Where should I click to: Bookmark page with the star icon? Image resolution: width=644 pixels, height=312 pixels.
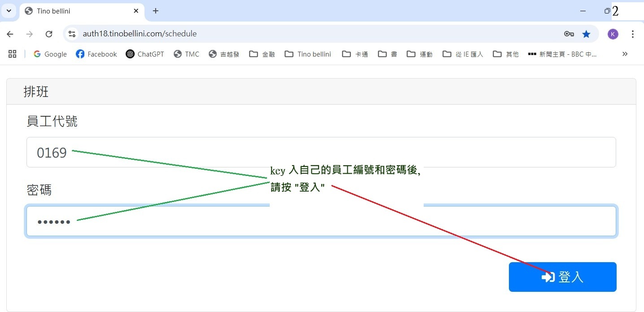(x=586, y=34)
